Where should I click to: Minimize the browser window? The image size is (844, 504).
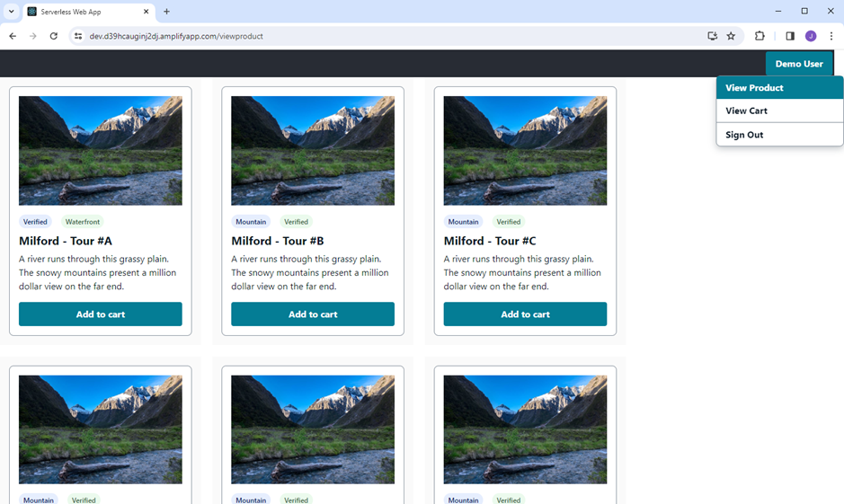(x=777, y=12)
